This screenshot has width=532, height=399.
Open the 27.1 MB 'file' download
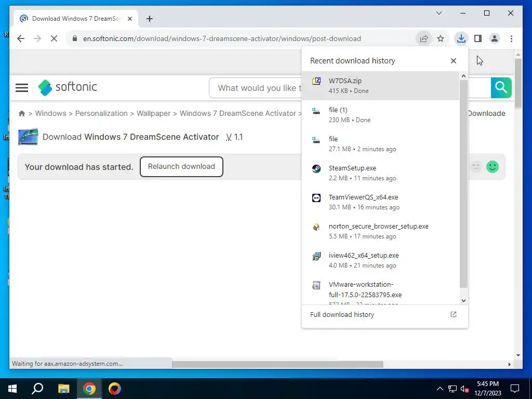click(x=380, y=144)
